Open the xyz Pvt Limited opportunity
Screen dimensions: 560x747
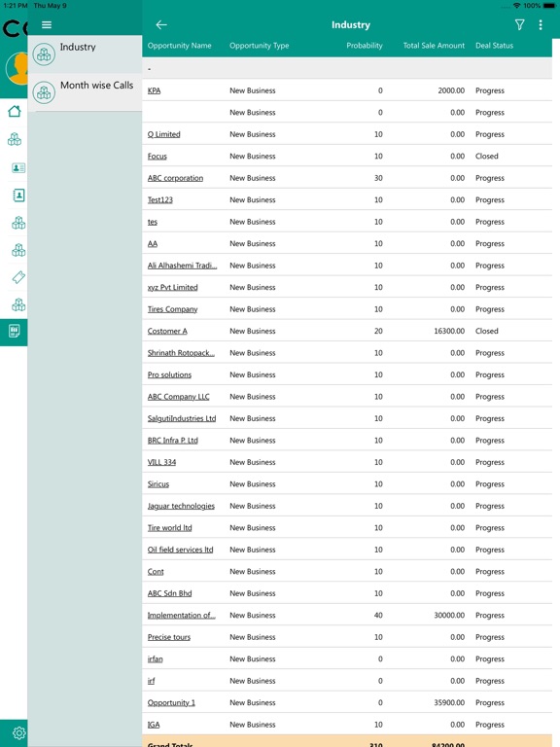(x=172, y=288)
